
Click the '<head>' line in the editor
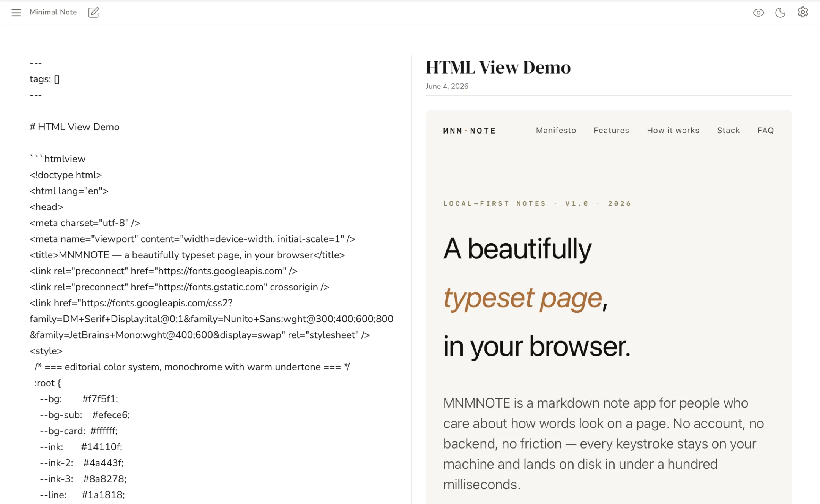46,206
